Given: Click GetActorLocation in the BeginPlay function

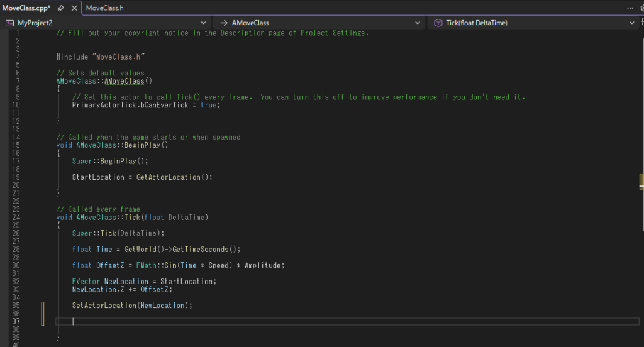Looking at the screenshot, I should (x=168, y=177).
